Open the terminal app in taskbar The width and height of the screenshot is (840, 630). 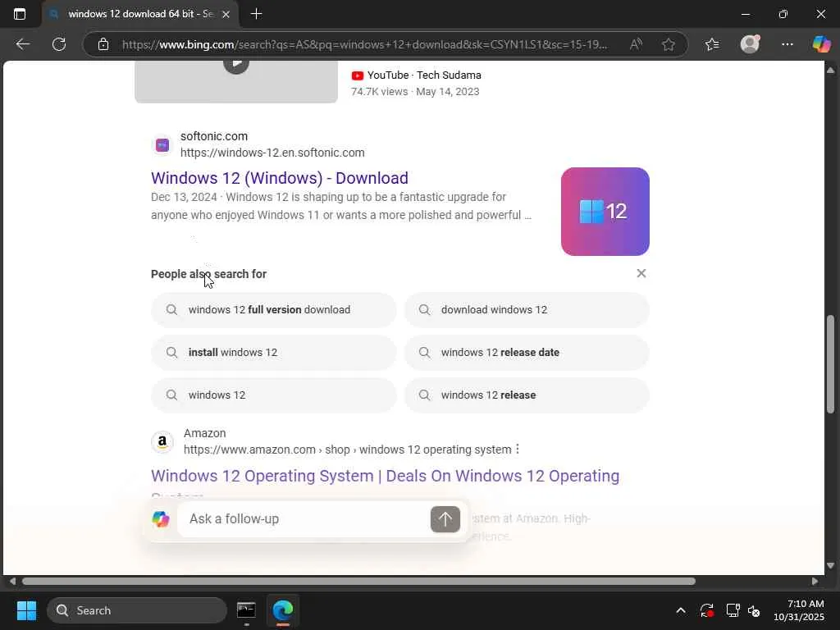(x=246, y=610)
